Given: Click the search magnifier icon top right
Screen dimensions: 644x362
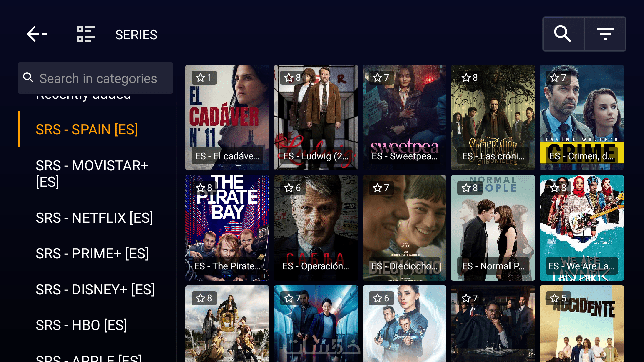Looking at the screenshot, I should point(563,34).
